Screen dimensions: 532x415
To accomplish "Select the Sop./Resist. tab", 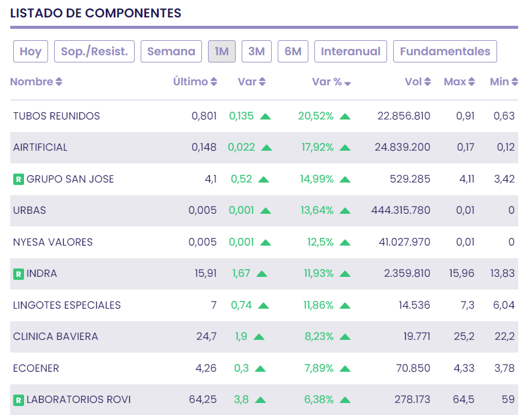I will (94, 52).
